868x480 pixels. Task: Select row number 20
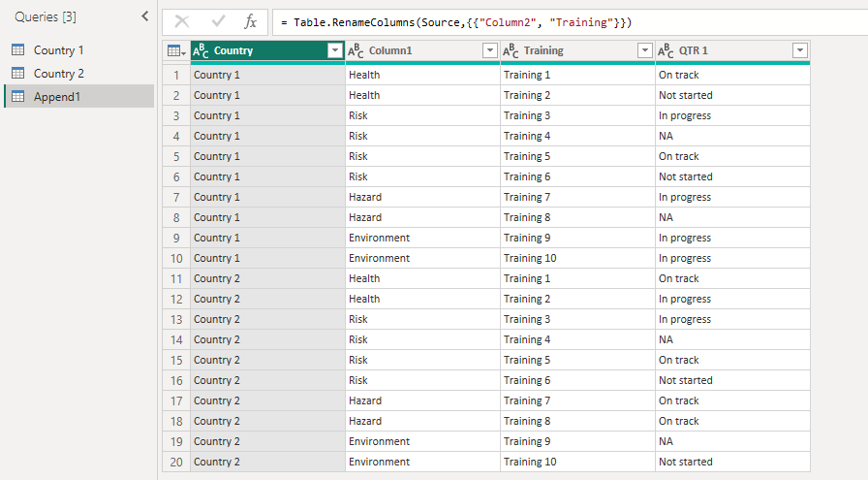(x=176, y=462)
